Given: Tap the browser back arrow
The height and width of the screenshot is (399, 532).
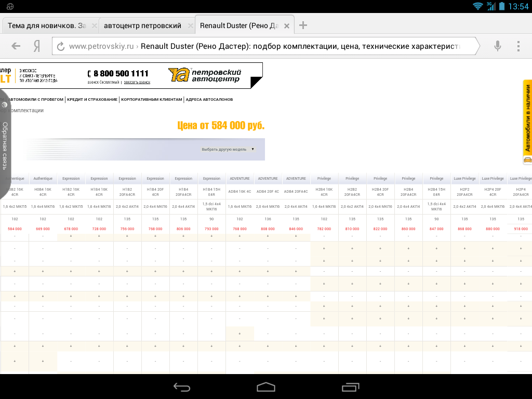Looking at the screenshot, I should click(x=16, y=46).
